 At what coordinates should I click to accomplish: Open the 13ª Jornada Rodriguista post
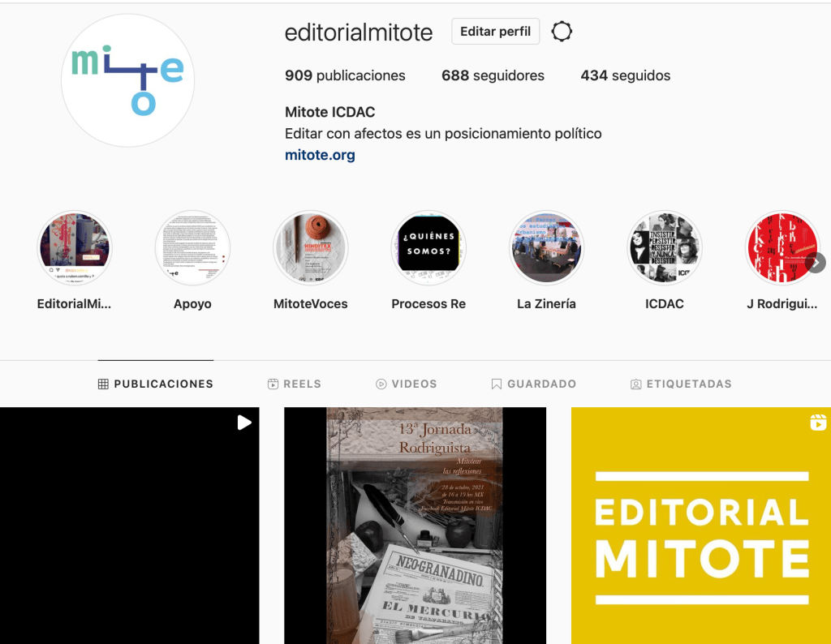[415, 525]
